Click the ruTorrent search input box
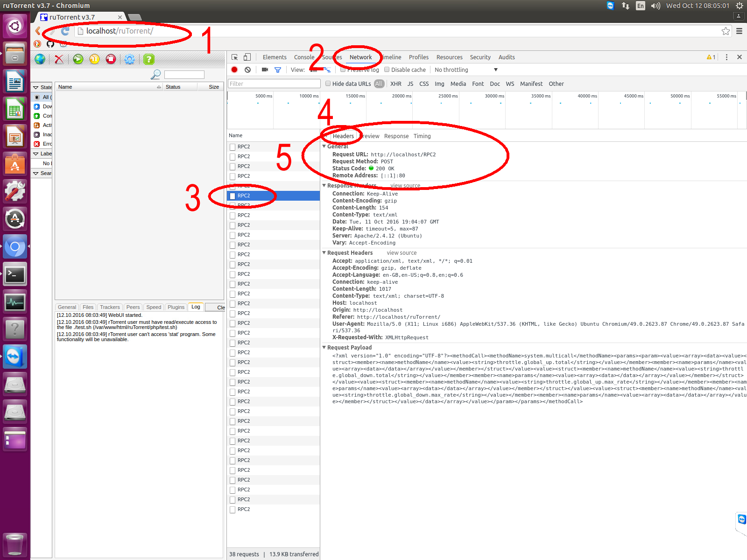Screen dimensions: 747x560 click(184, 75)
